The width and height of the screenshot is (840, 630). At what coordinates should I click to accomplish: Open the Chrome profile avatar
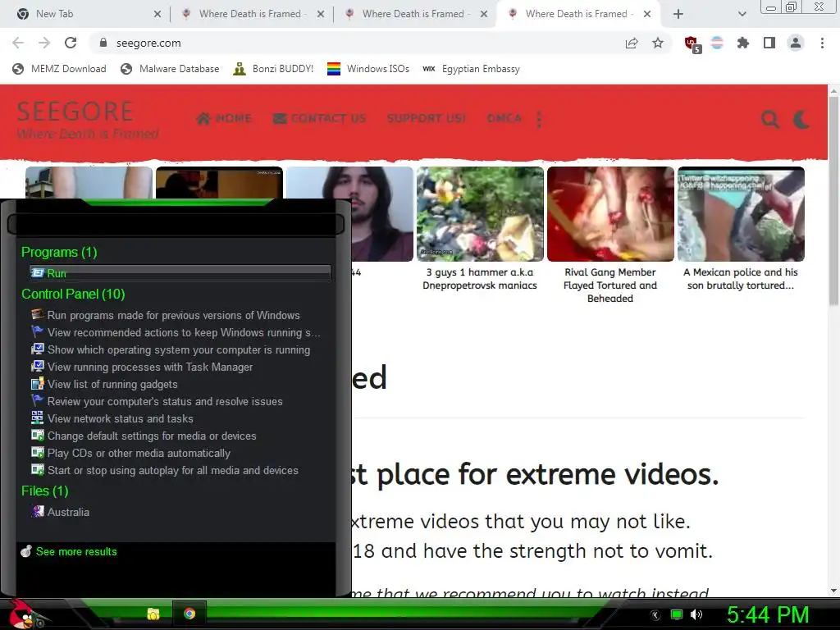click(x=796, y=43)
